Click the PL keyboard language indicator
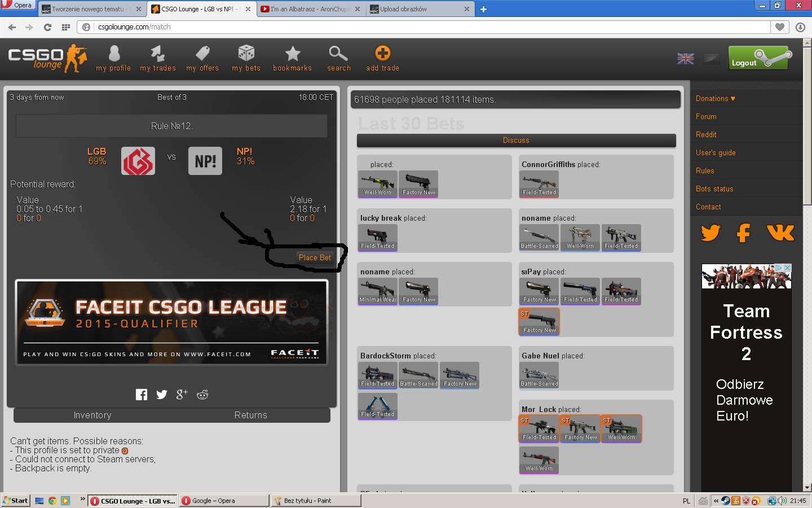This screenshot has height=508, width=812. (x=686, y=501)
